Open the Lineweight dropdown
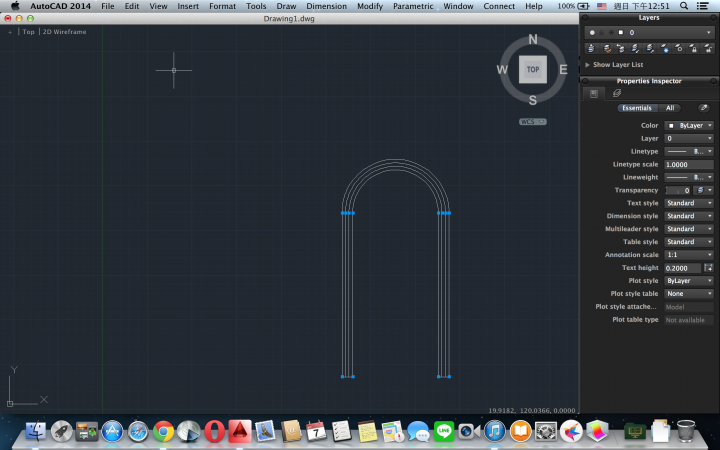The image size is (720, 450). point(689,177)
